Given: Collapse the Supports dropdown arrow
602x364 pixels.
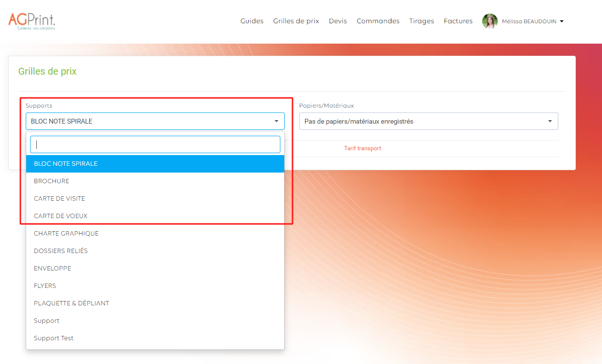Looking at the screenshot, I should (x=276, y=121).
